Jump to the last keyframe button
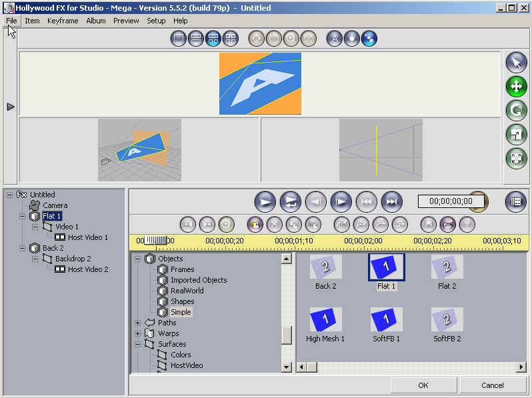This screenshot has width=532, height=398. click(392, 202)
